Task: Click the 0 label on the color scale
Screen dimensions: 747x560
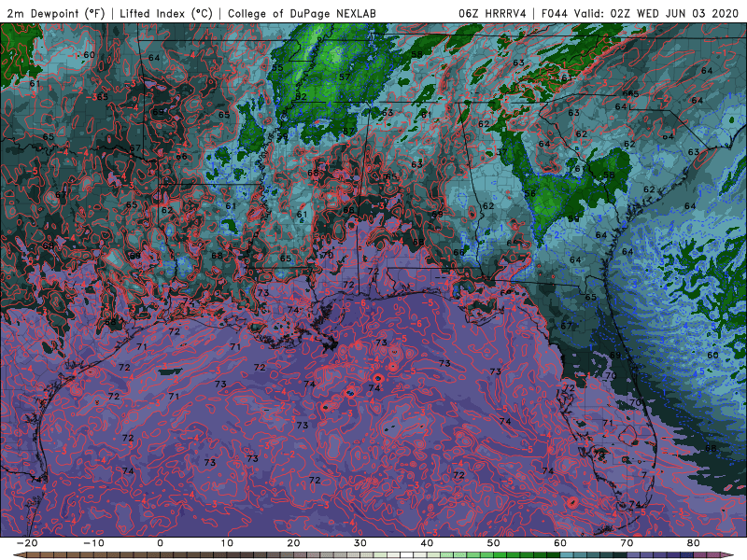Action: click(x=160, y=543)
